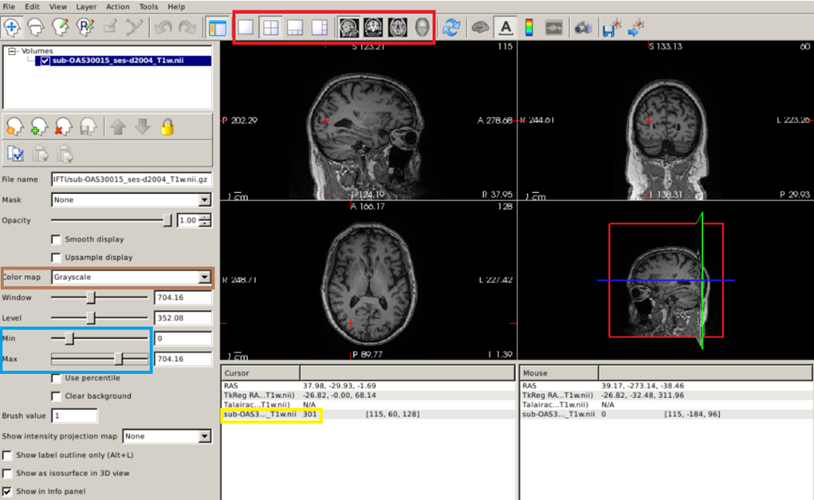This screenshot has width=814, height=500.
Task: Collapse the Volumes tree node
Action: pyautogui.click(x=12, y=51)
